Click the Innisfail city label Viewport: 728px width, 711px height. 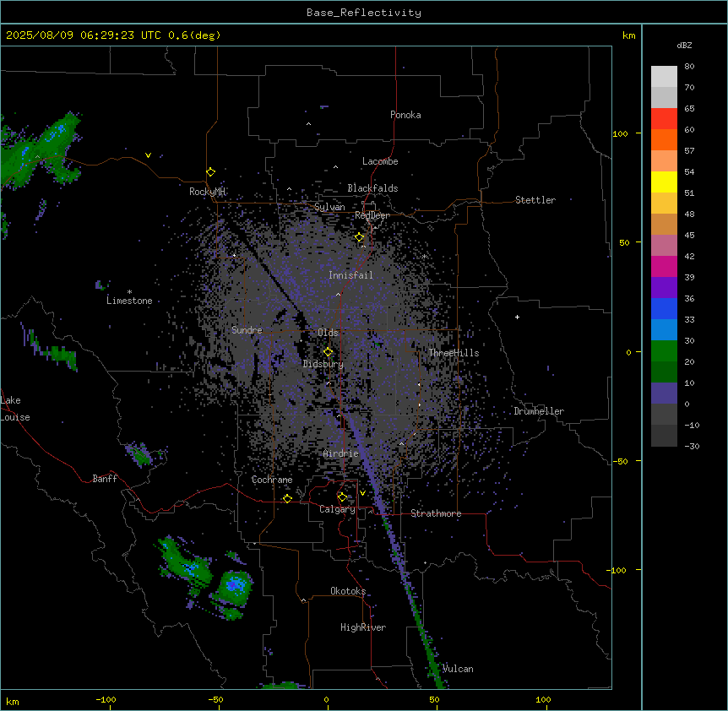click(351, 275)
